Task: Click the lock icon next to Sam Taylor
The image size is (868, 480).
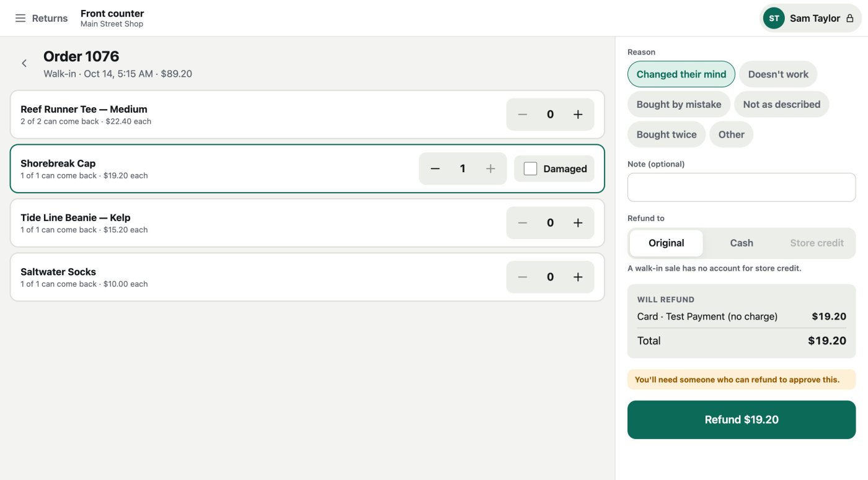Action: (850, 19)
